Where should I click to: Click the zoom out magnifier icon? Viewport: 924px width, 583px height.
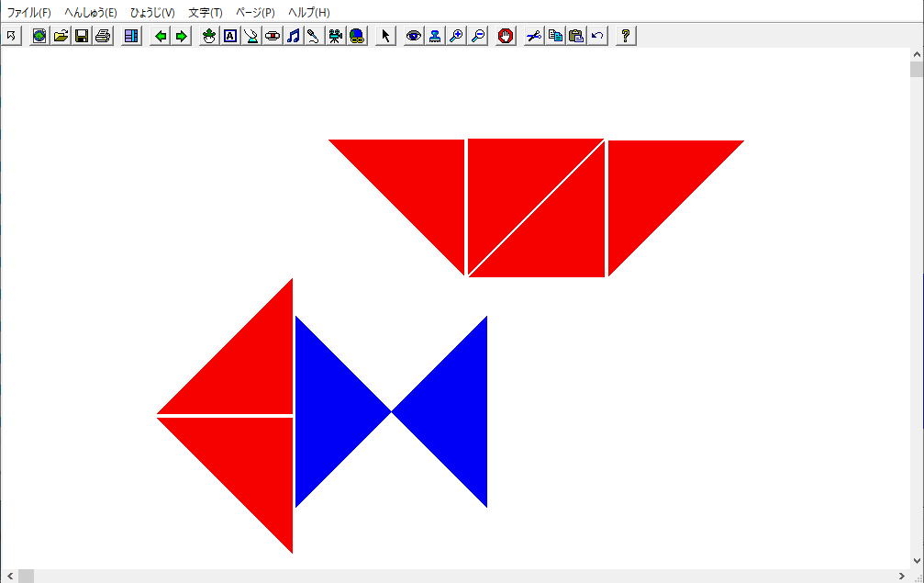pos(477,36)
